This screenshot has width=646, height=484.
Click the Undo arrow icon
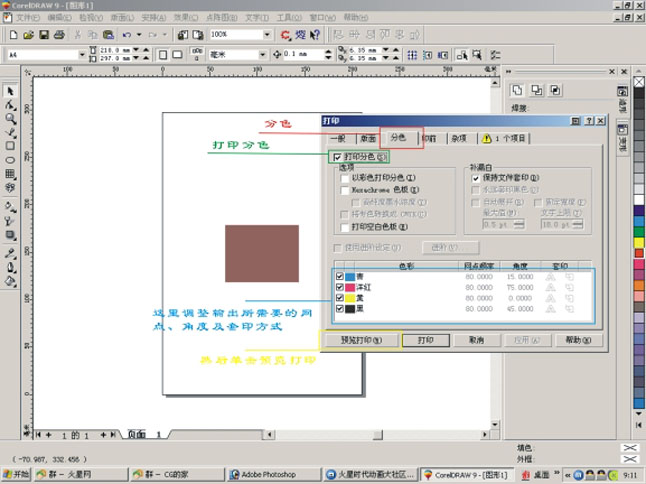pyautogui.click(x=126, y=35)
